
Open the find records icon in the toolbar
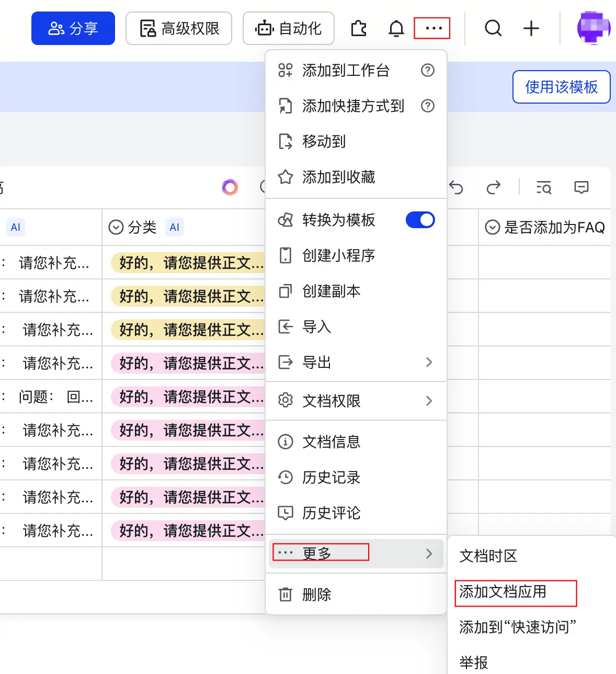coord(544,187)
